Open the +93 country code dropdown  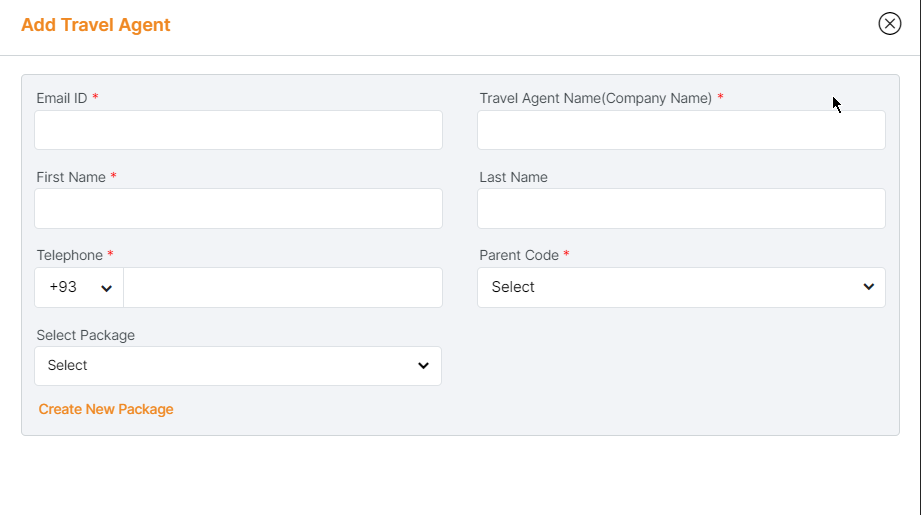(x=79, y=287)
